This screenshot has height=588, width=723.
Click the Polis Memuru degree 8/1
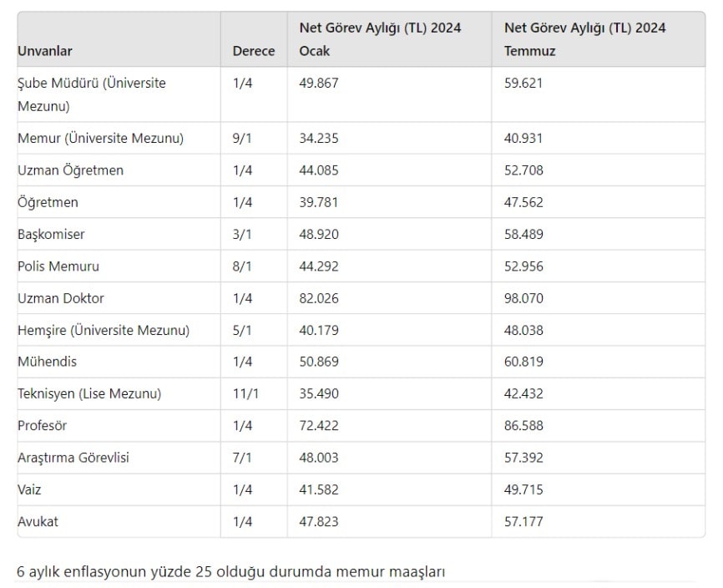[242, 266]
